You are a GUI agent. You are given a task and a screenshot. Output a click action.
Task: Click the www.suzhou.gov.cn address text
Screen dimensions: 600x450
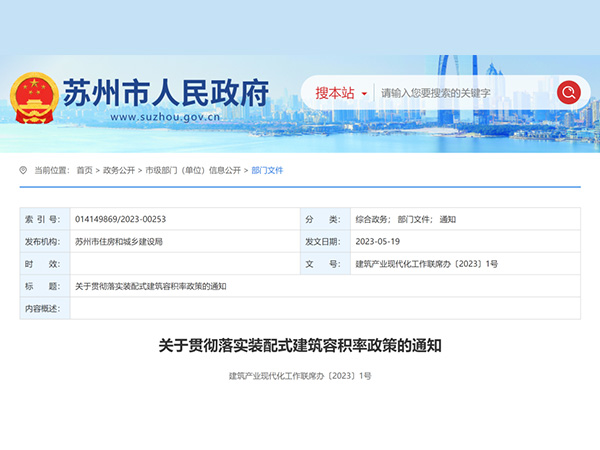pos(165,117)
